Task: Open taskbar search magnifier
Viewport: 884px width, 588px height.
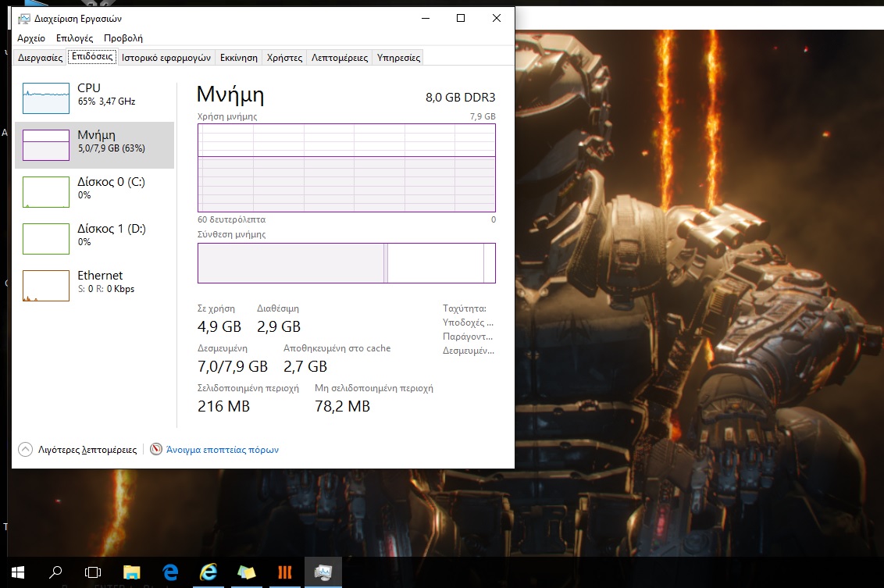Action: 55,573
